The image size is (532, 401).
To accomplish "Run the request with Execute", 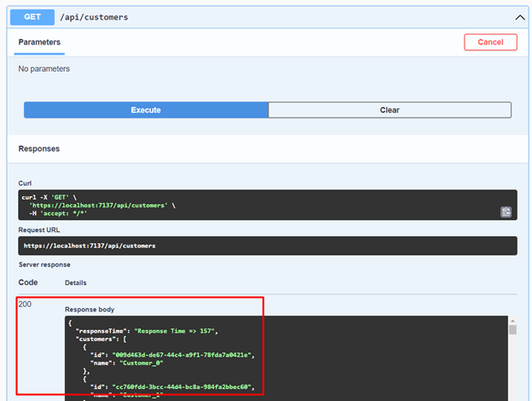I will coord(146,110).
